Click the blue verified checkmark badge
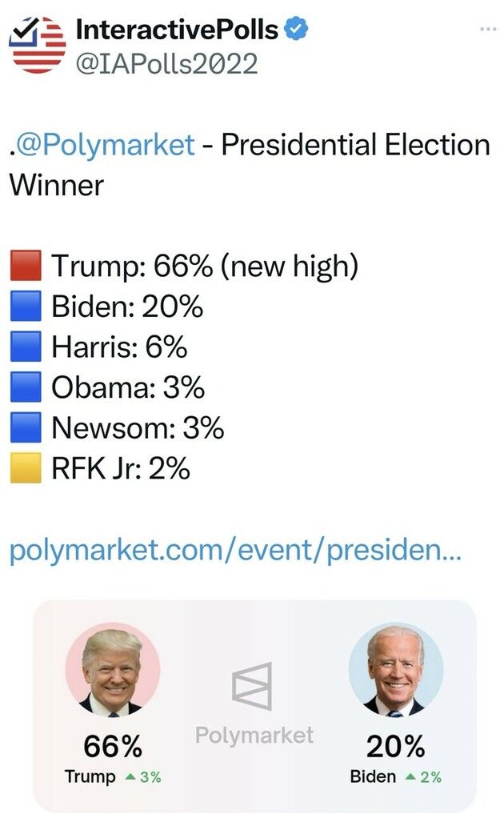 299,30
